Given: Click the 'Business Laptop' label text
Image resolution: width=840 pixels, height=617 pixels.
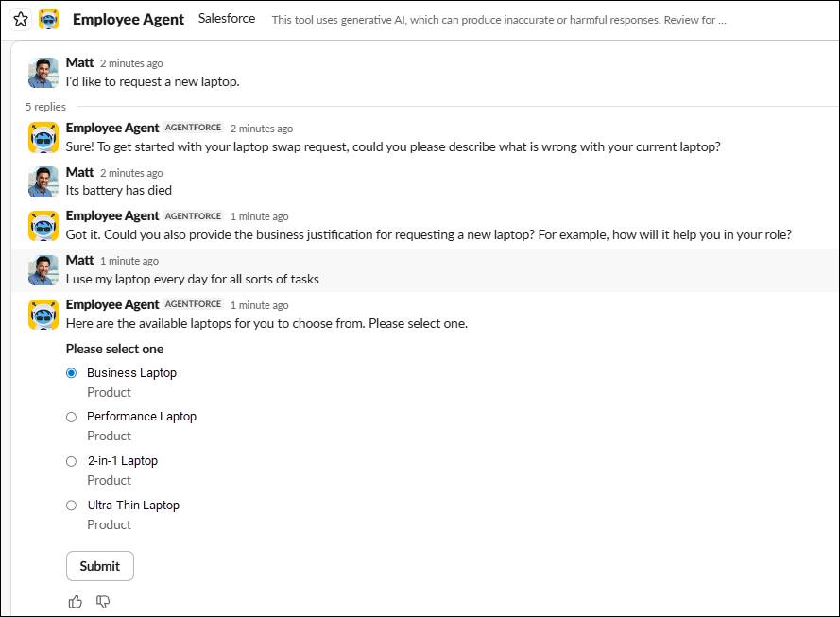Looking at the screenshot, I should (131, 373).
